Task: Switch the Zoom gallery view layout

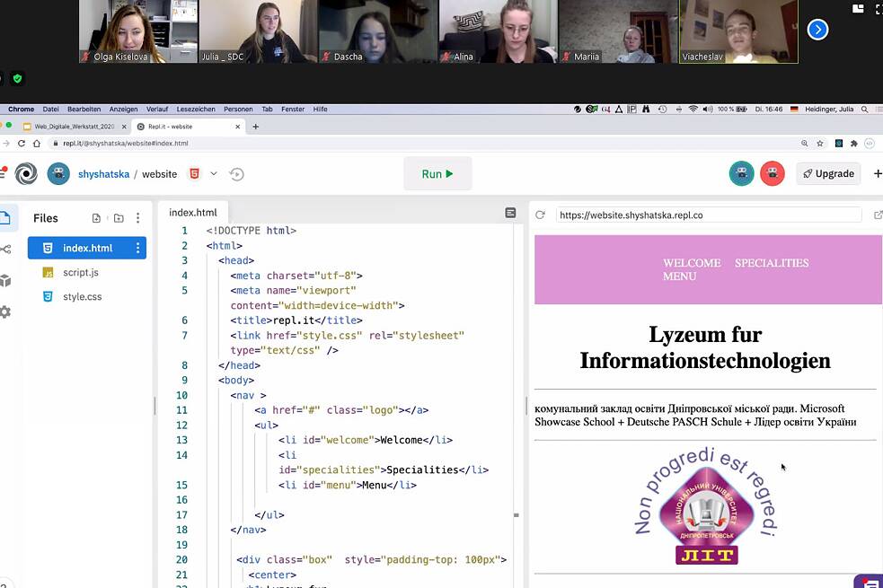Action: point(858,8)
